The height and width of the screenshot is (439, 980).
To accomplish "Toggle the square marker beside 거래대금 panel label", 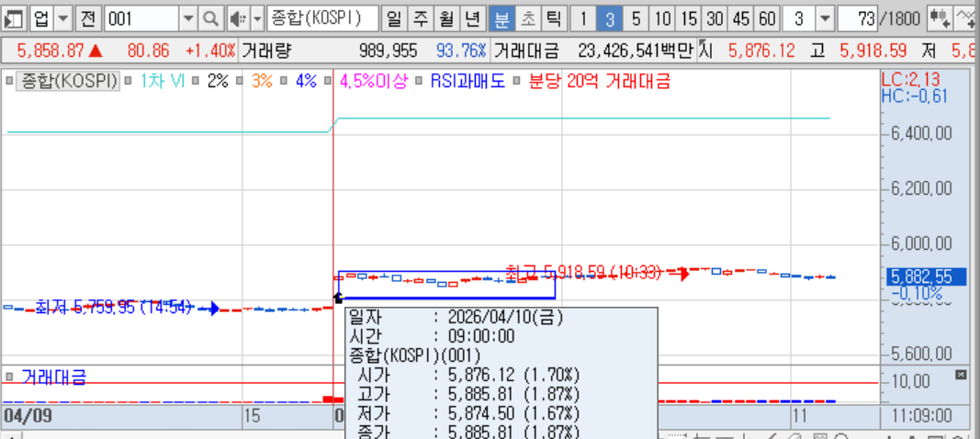I will tap(9, 376).
